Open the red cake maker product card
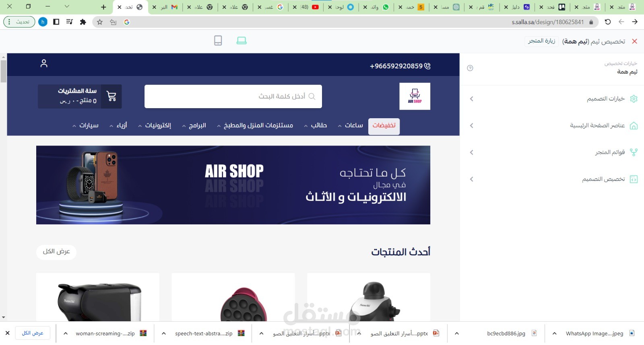 point(233,298)
